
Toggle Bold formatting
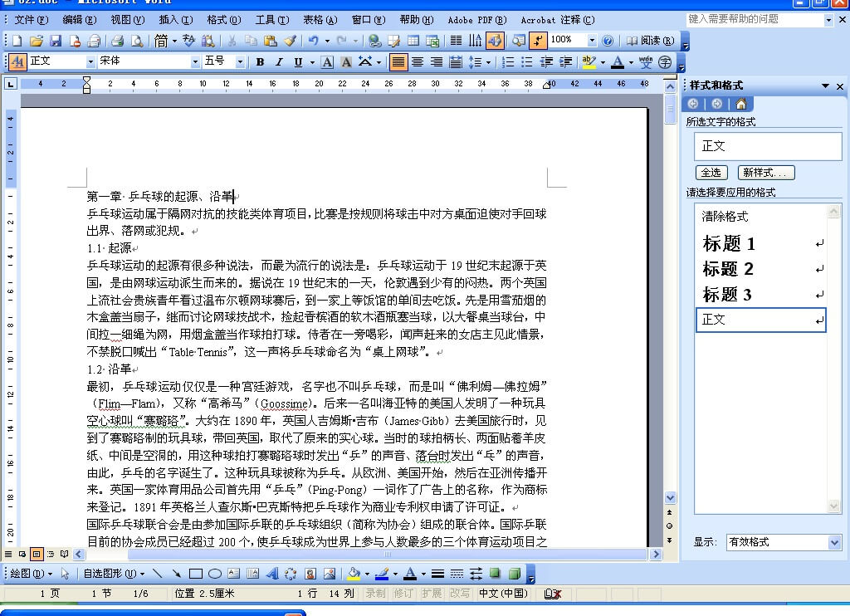click(260, 61)
